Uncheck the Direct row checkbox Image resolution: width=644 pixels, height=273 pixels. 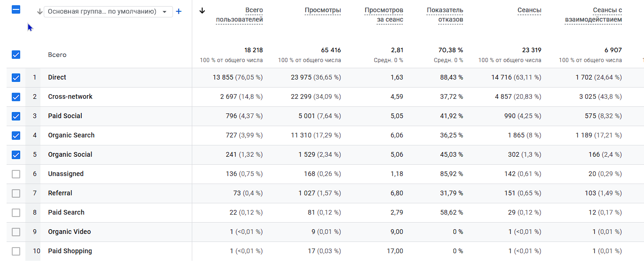pyautogui.click(x=16, y=78)
